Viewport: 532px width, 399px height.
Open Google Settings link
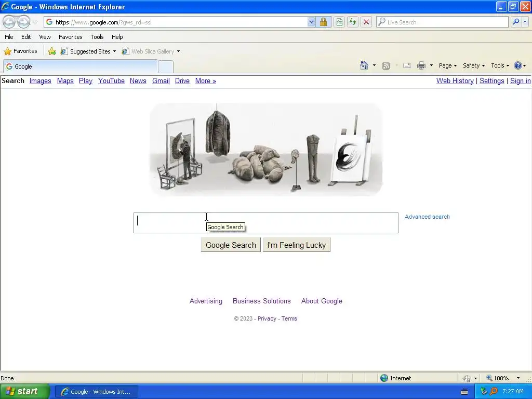[x=492, y=81]
